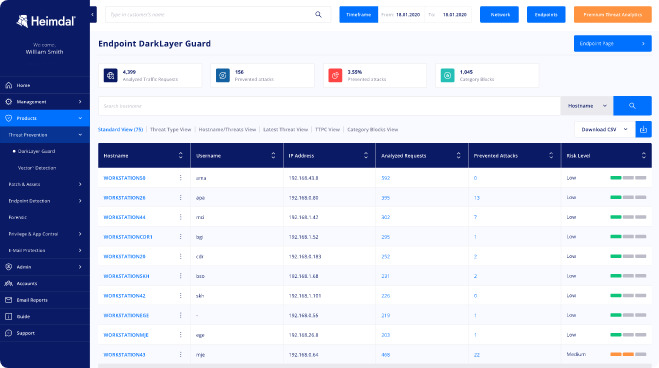Viewport: 659px width, 368px height.
Task: Click the Search hostname input field
Action: point(329,106)
